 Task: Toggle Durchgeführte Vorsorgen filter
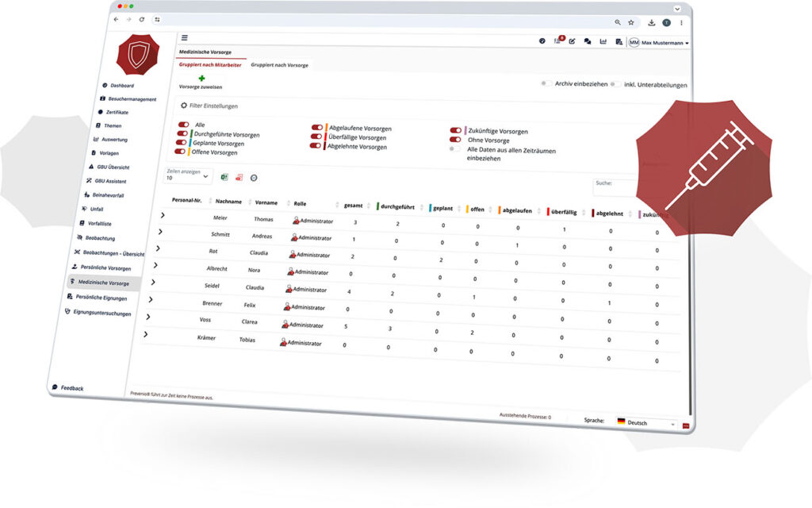coord(182,133)
